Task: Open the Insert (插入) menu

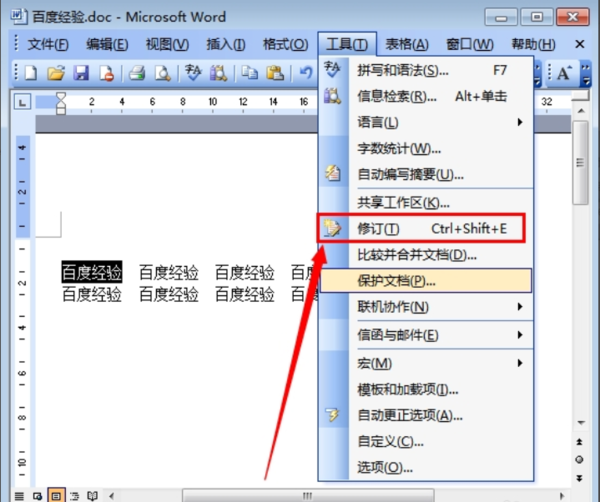Action: tap(226, 44)
